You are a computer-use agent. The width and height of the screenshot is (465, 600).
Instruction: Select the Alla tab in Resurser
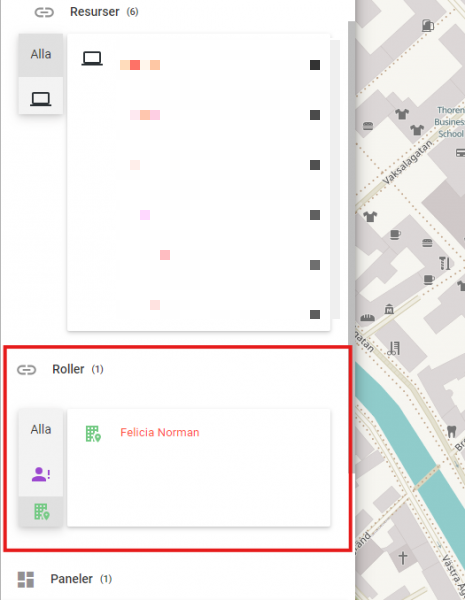[x=41, y=55]
